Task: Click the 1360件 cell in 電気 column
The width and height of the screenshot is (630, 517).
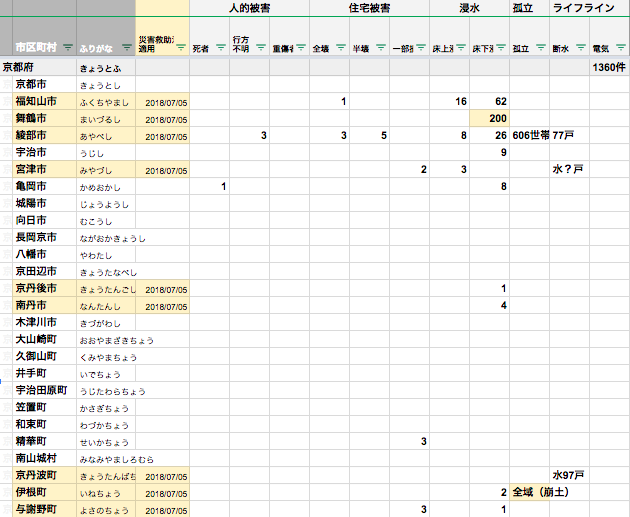Action: click(609, 67)
